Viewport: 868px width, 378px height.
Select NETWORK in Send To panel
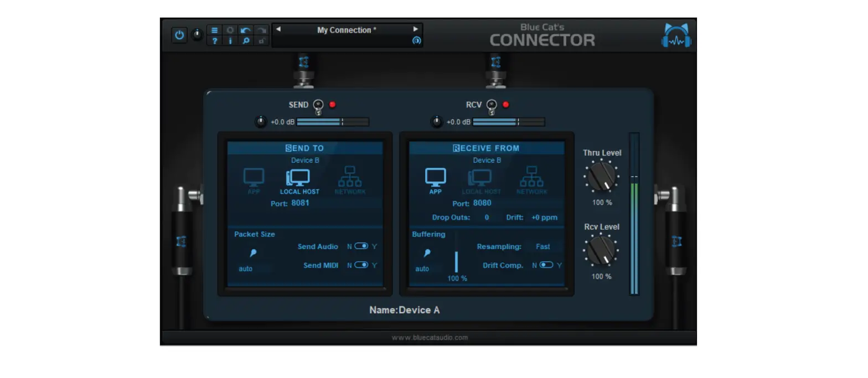[x=350, y=180]
